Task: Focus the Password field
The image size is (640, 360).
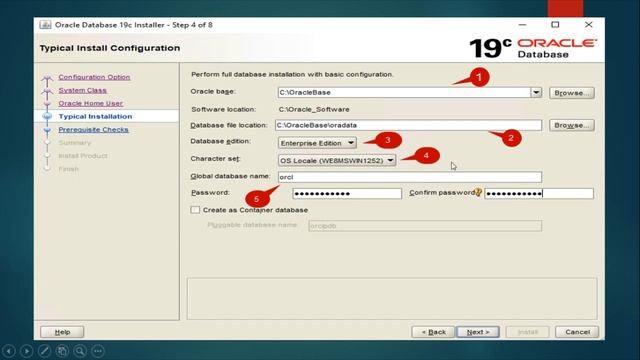Action: click(x=347, y=193)
